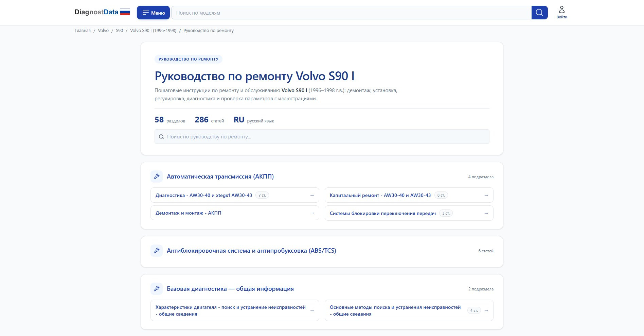644x336 pixels.
Task: Click the blue magnifier search button
Action: 539,13
